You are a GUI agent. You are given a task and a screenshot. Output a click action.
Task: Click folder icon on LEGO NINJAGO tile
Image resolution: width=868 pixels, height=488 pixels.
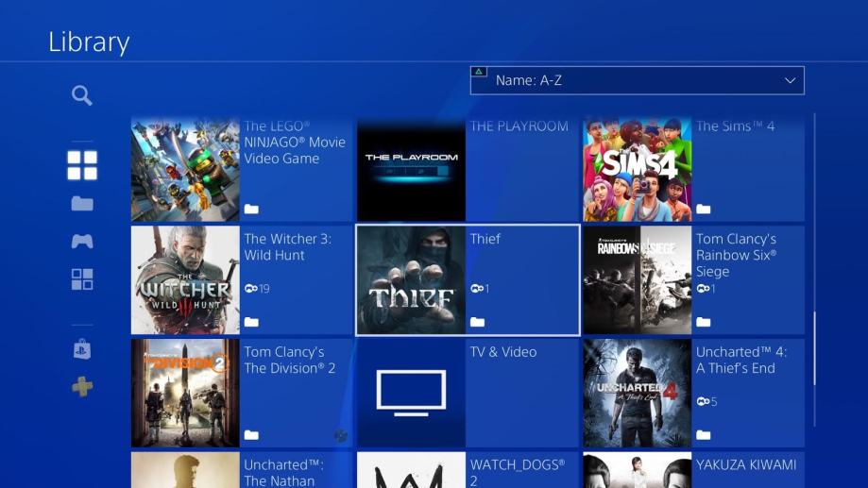251,210
